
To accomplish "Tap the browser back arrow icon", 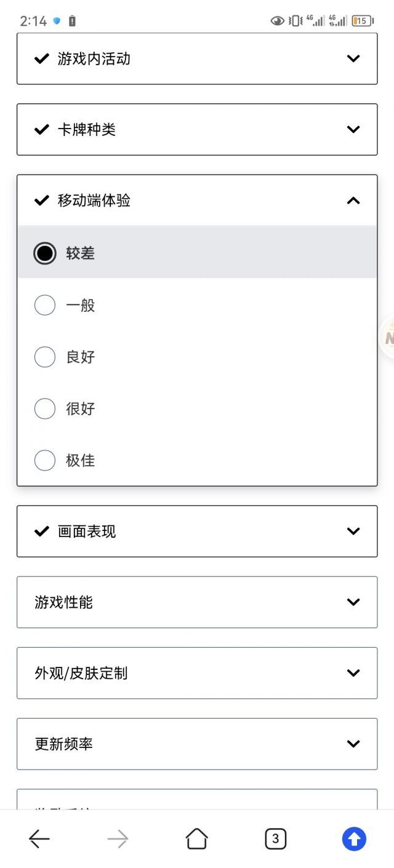I will point(39,838).
